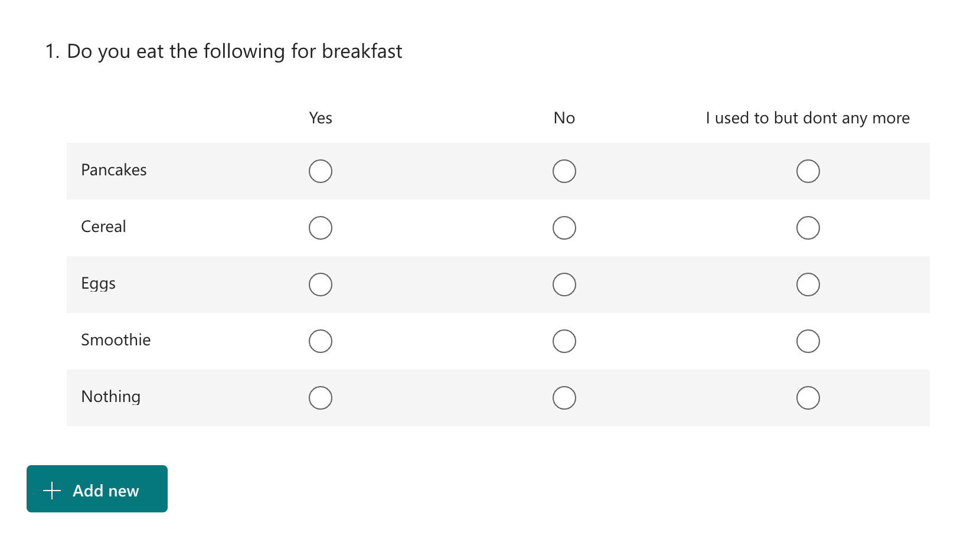Screen dimensions: 980x536
Task: Select Yes for Nothing
Action: (x=320, y=397)
